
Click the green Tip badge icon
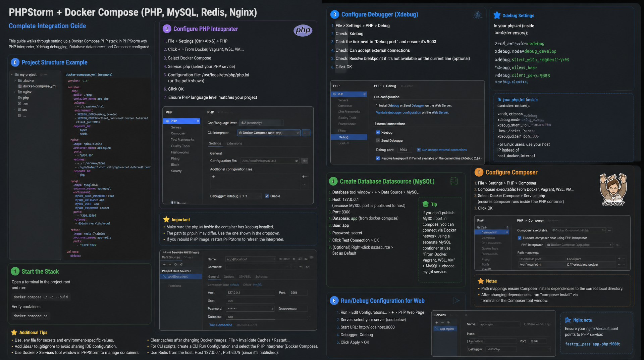426,204
